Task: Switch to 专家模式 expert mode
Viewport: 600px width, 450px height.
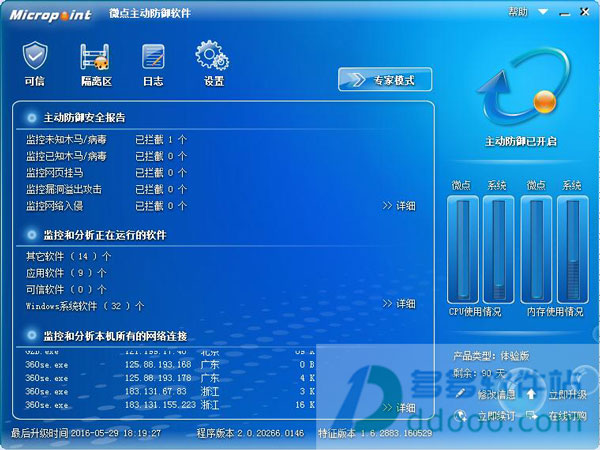Action: 385,80
